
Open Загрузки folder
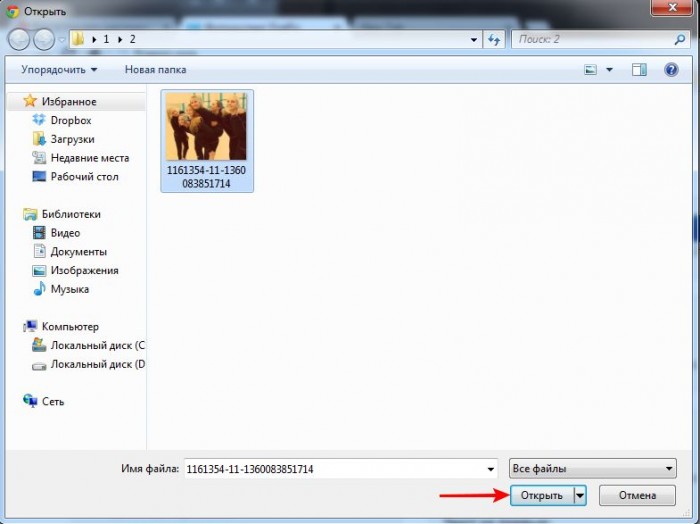(x=72, y=139)
